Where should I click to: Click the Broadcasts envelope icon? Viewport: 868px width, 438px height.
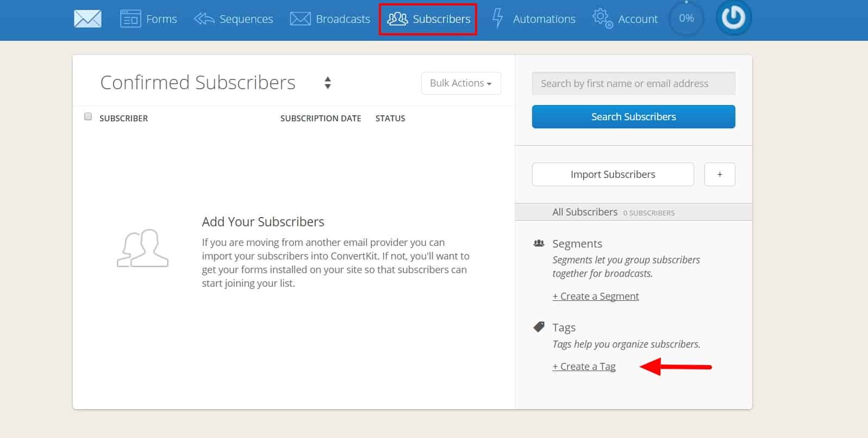[300, 19]
